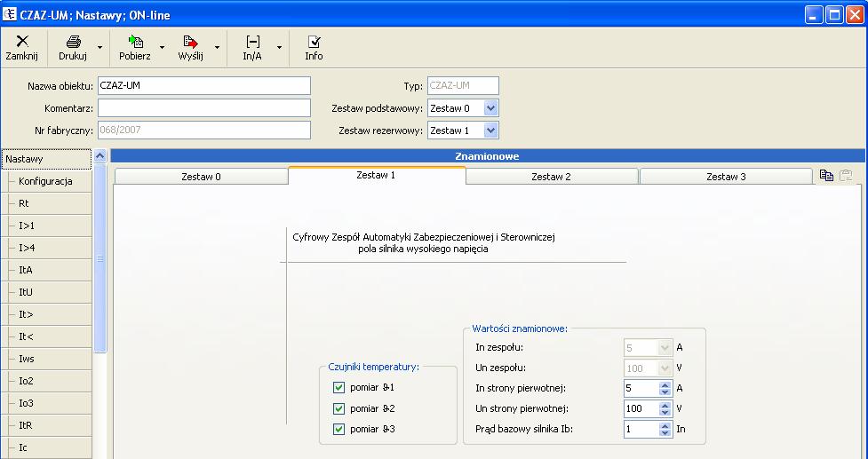Switch to the Zestaw 2 tab

coord(552,177)
